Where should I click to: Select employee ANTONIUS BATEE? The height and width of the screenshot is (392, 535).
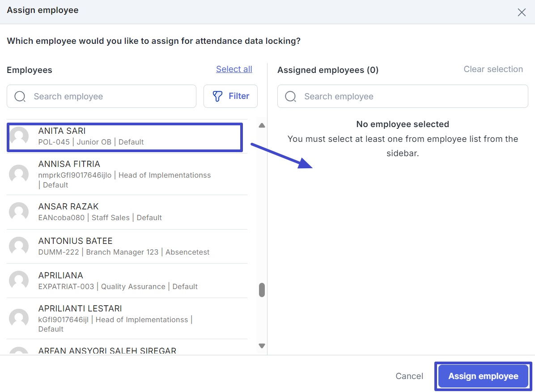[x=127, y=246]
